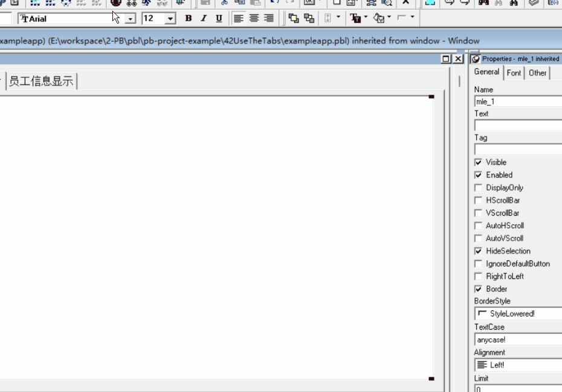The image size is (562, 392).
Task: Click the Properties panel title icon
Action: (476, 59)
